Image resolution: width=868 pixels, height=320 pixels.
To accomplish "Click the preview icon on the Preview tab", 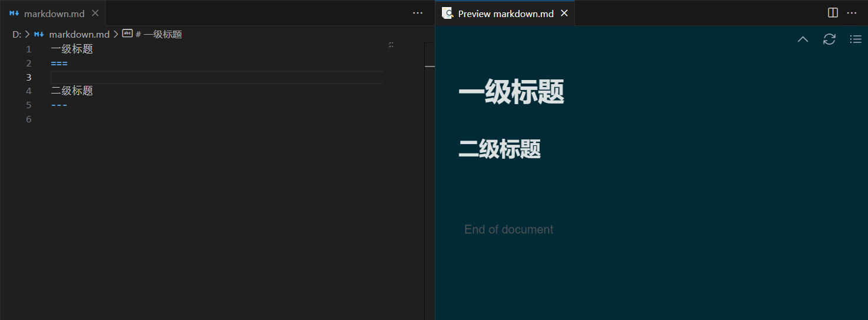I will 448,13.
